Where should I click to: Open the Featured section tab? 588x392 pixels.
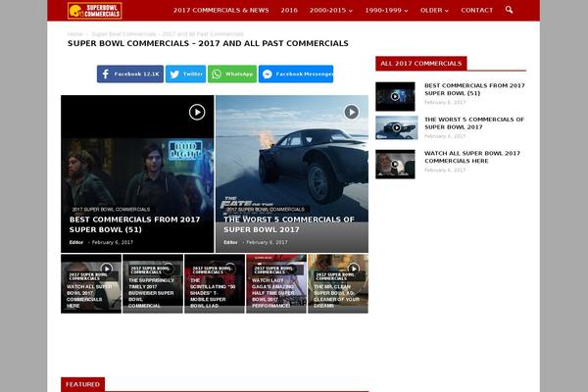pos(83,384)
